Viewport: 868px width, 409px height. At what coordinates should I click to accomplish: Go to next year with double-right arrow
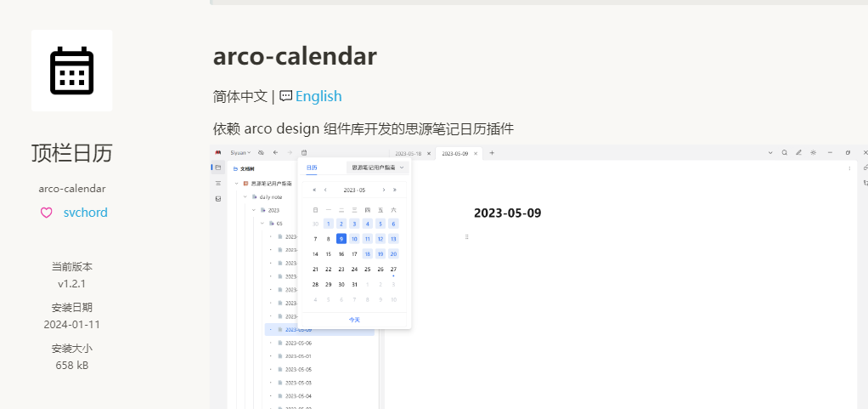pos(395,190)
